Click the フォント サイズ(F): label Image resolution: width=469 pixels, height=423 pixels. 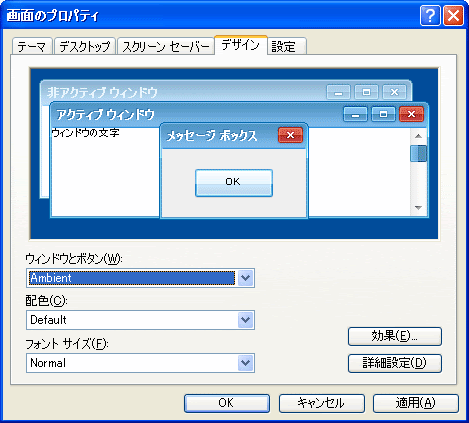[x=67, y=344]
